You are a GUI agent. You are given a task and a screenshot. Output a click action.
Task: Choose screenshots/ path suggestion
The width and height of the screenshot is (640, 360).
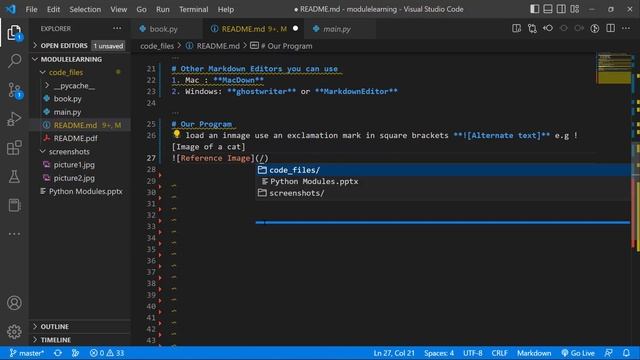(x=443, y=193)
